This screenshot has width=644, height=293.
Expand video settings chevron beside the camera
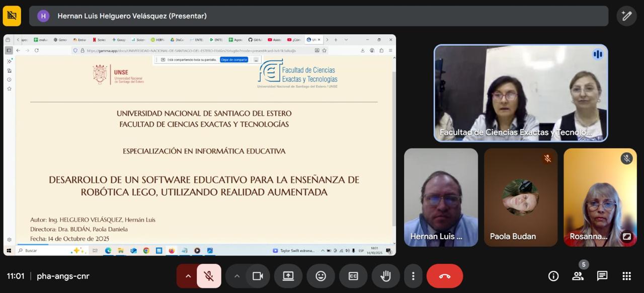click(x=236, y=276)
